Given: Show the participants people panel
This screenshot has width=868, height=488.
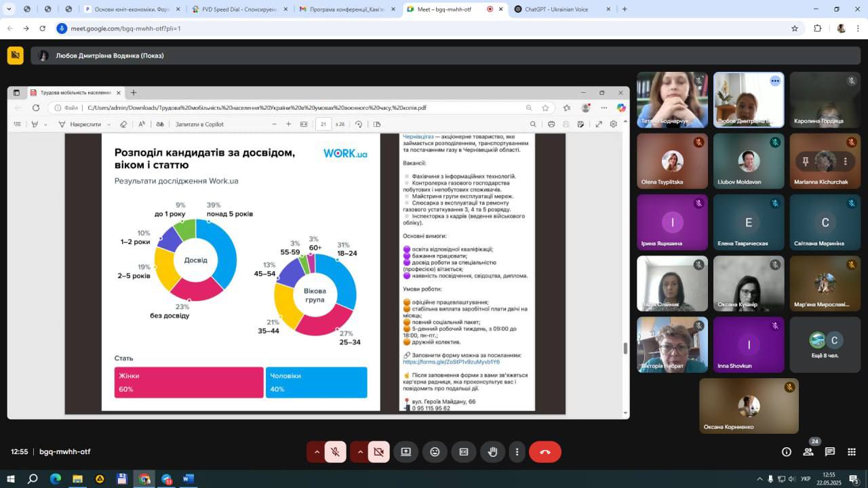Looking at the screenshot, I should 808,451.
